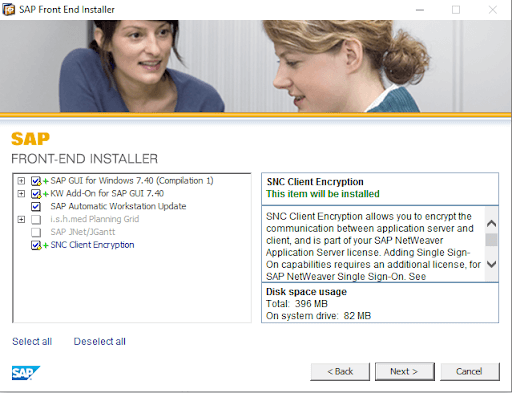Proceed with the Next button
Viewport: 512px width, 393px height.
[x=405, y=371]
